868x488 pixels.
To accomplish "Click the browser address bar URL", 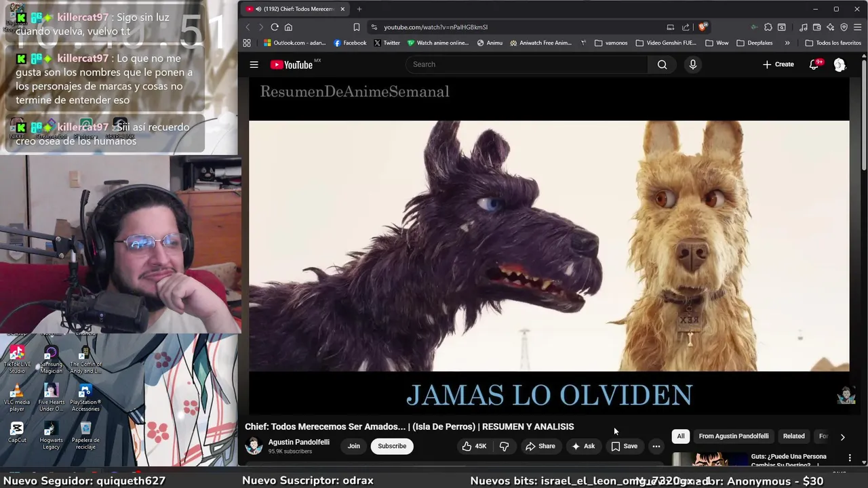I will (435, 27).
